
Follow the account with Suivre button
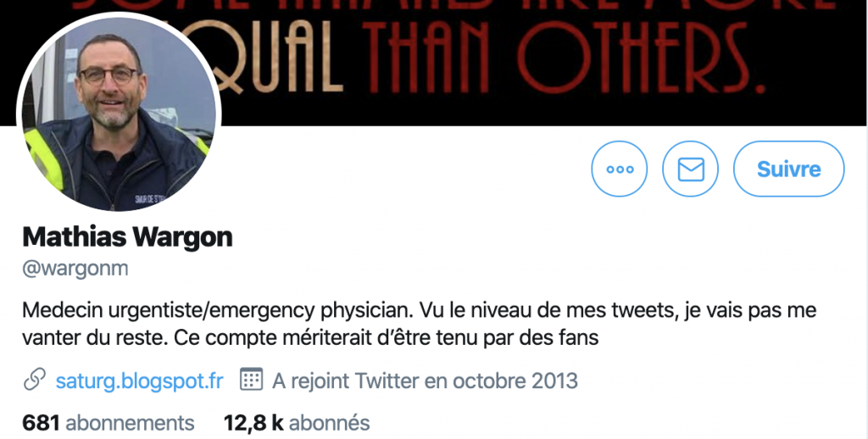tap(789, 169)
